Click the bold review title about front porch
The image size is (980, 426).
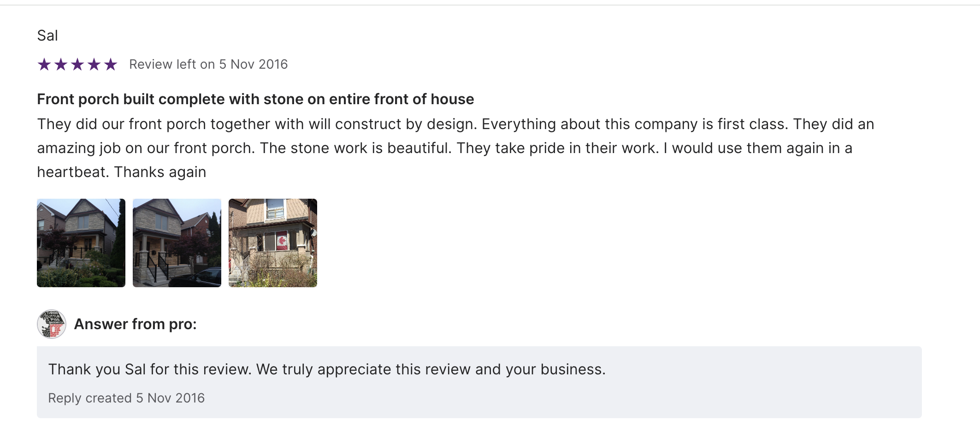(x=255, y=99)
